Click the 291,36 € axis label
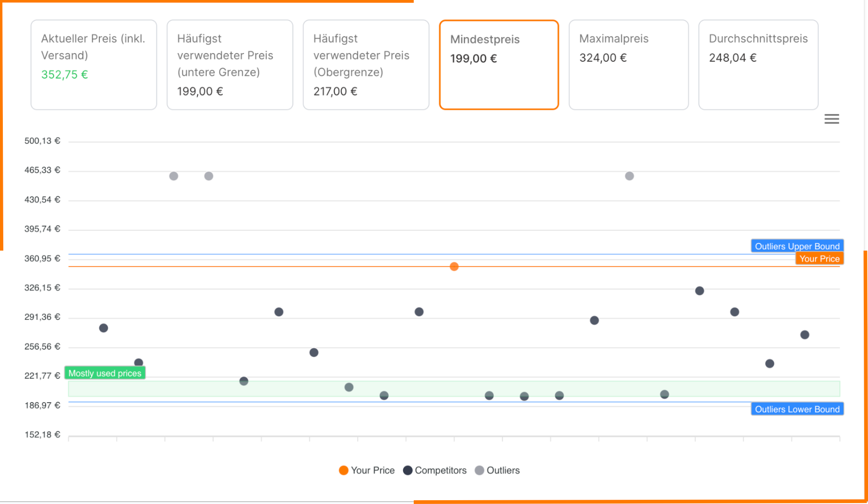This screenshot has width=868, height=504. [x=42, y=317]
